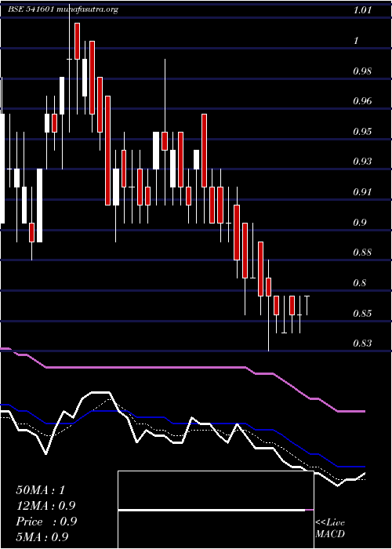This screenshot has width=392, height=549.
Task: Click the 0.85 price axis label
Action: pos(362,314)
